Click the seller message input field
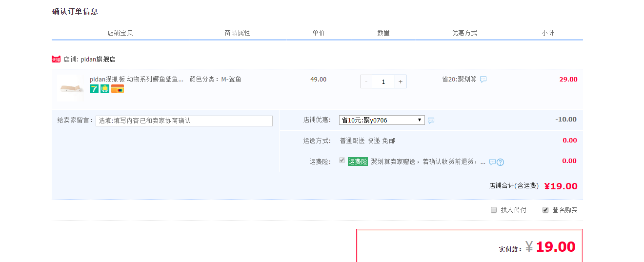Screen dimensions: 644x262 [x=184, y=121]
